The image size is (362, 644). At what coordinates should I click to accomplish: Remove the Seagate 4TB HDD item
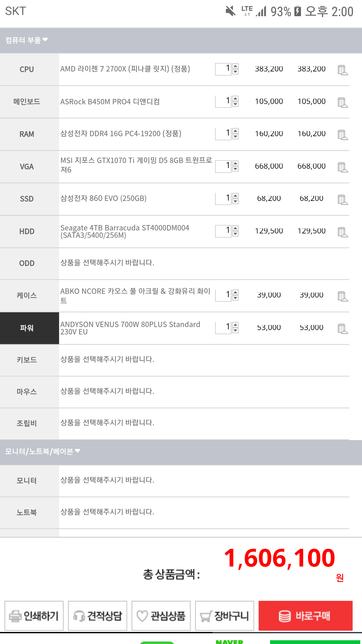coord(343,232)
